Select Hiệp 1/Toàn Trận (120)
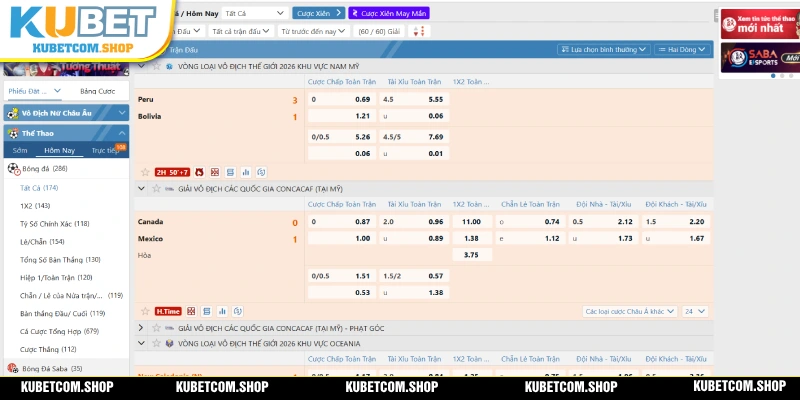 pos(56,278)
